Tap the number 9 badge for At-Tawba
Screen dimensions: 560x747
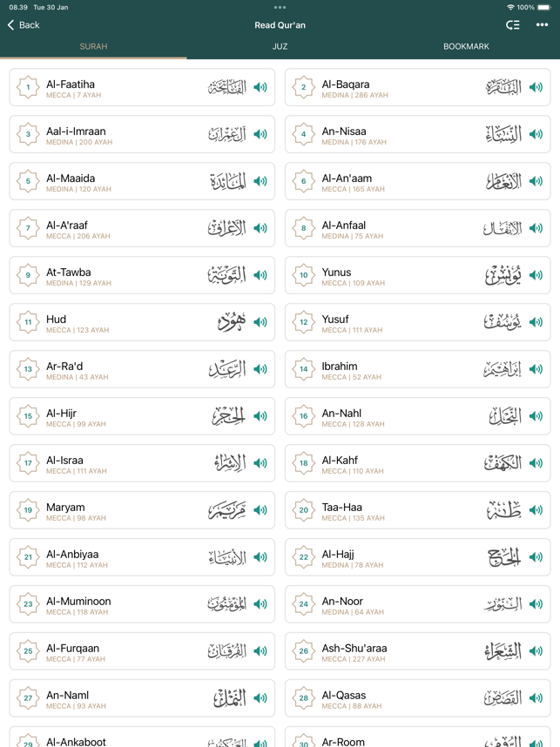click(x=28, y=276)
